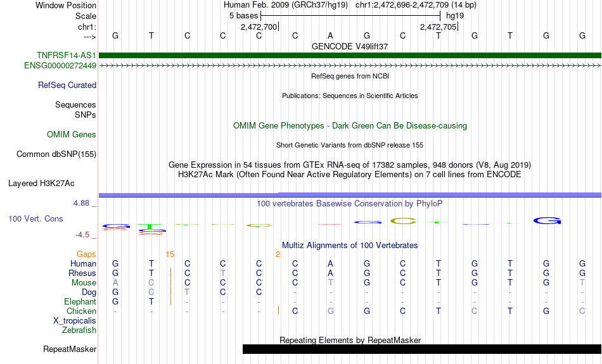Click the RepeatMasker track label

(x=70, y=349)
